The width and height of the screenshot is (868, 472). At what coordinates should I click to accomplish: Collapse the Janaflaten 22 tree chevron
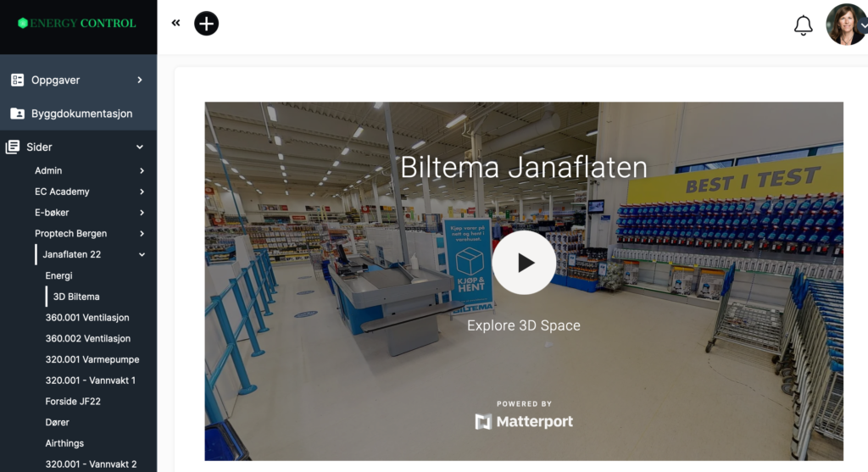142,255
